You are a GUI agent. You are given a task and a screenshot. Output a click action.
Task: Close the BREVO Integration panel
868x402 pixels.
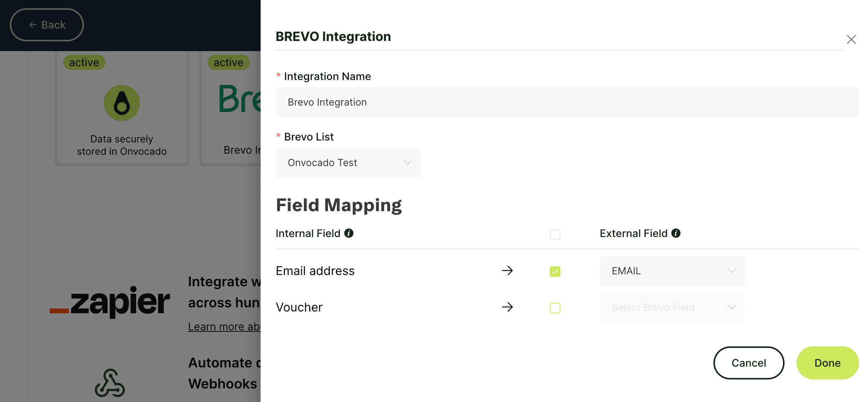pos(851,39)
